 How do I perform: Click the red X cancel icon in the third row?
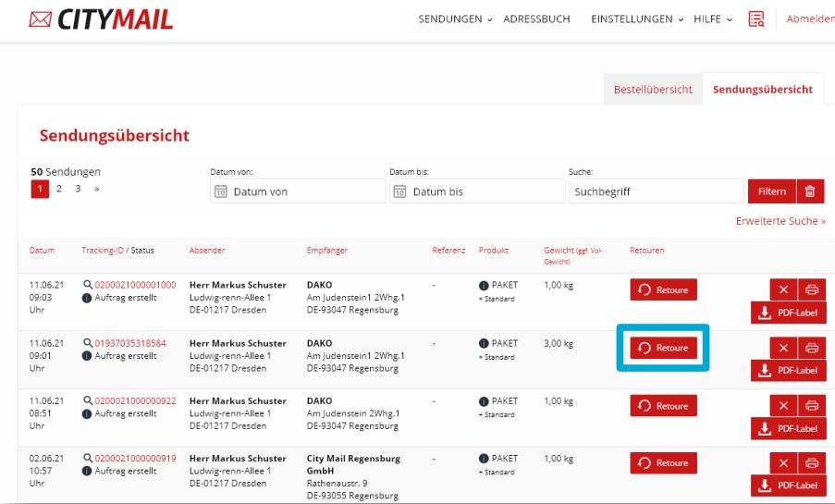pos(783,406)
